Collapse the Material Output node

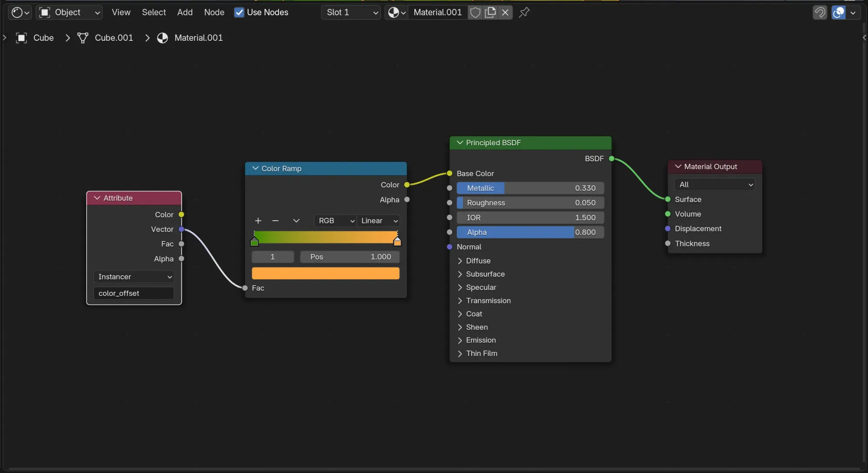678,166
